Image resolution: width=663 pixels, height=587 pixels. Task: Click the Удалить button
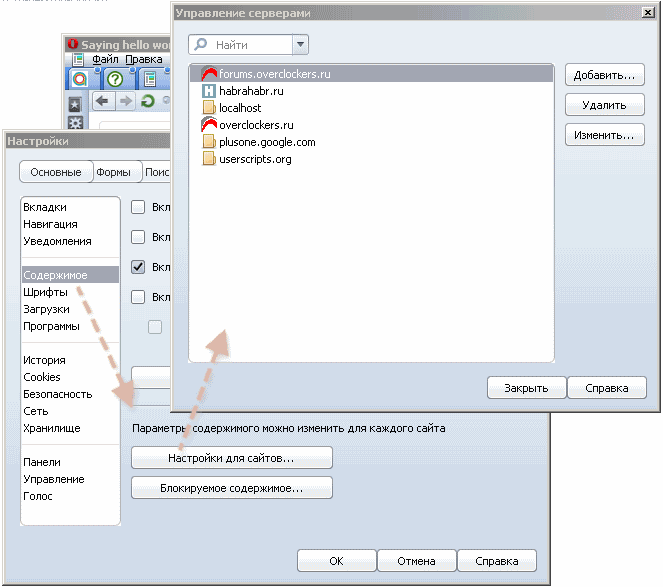(605, 105)
